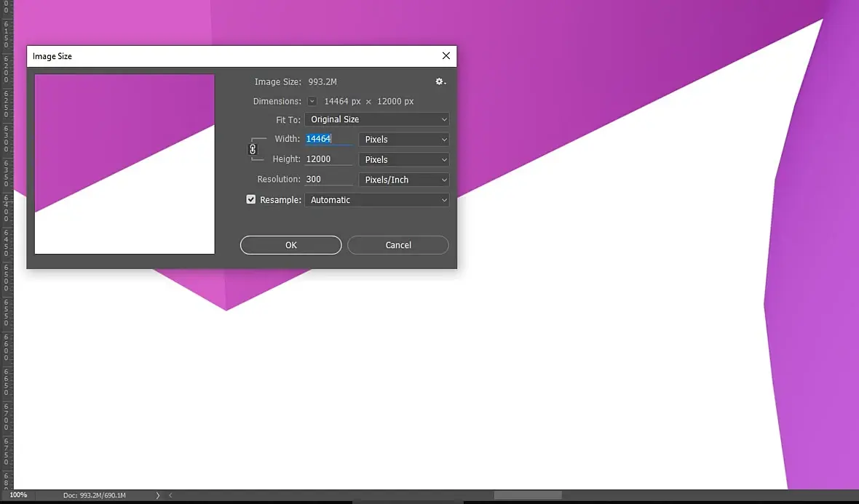Click the Image Size 993.2M value

(322, 81)
